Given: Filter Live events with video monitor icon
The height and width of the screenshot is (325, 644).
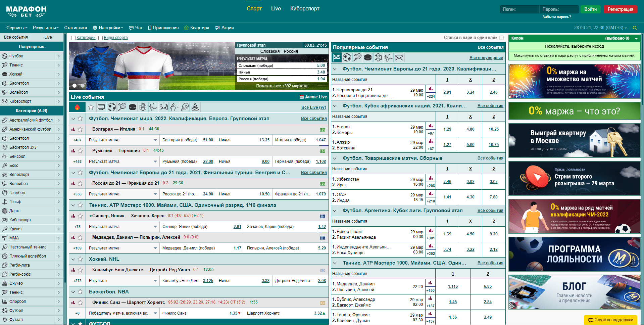Looking at the screenshot, I should (x=101, y=107).
